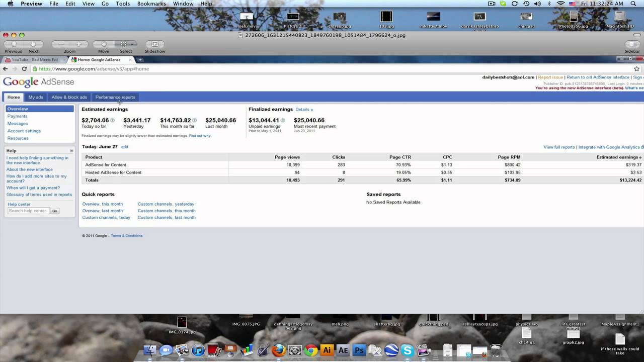Click the browser address bar
This screenshot has width=644, height=362.
coord(332,69)
